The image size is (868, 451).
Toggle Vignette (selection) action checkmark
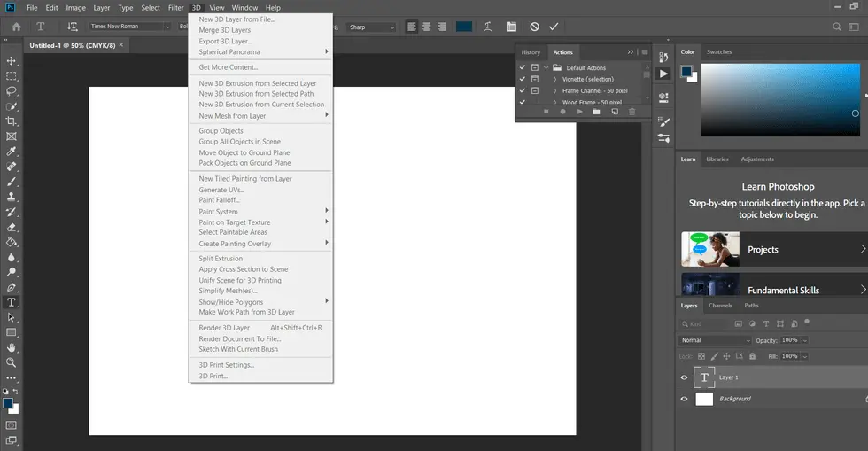tap(522, 79)
